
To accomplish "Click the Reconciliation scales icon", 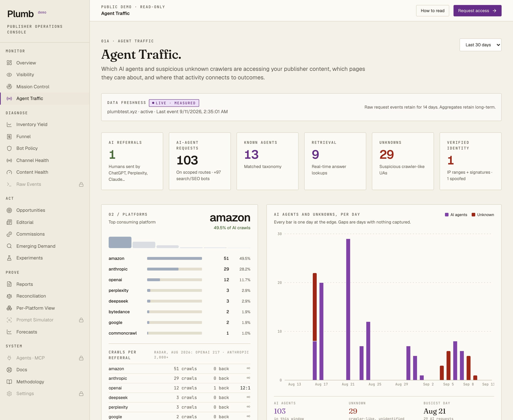I will pos(9,296).
